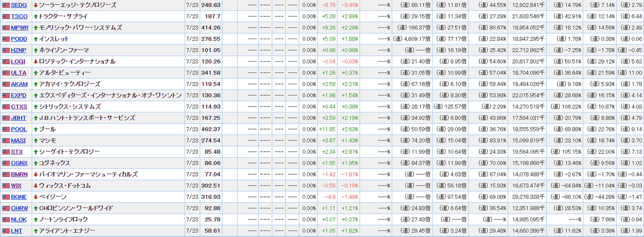Screen dimensions: 644x237
Task: Open the NLOK ticker link
Action: pyautogui.click(x=19, y=219)
